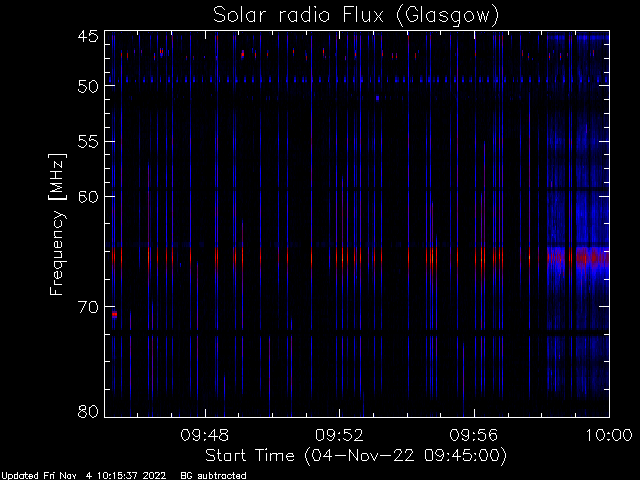The height and width of the screenshot is (480, 640).
Task: Select the "Frequency [MHz]" axis label
Action: coord(57,224)
